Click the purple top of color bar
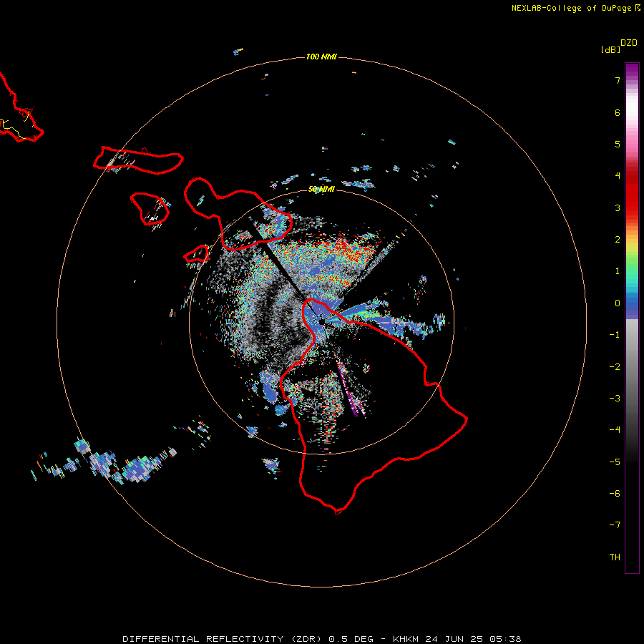 [632, 70]
